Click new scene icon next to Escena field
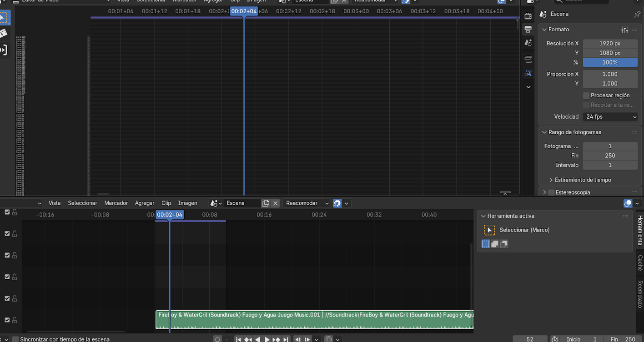644x342 pixels. [266, 203]
